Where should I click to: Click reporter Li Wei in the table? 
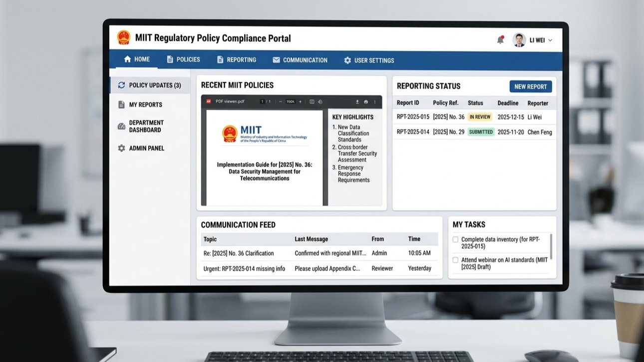tap(535, 117)
